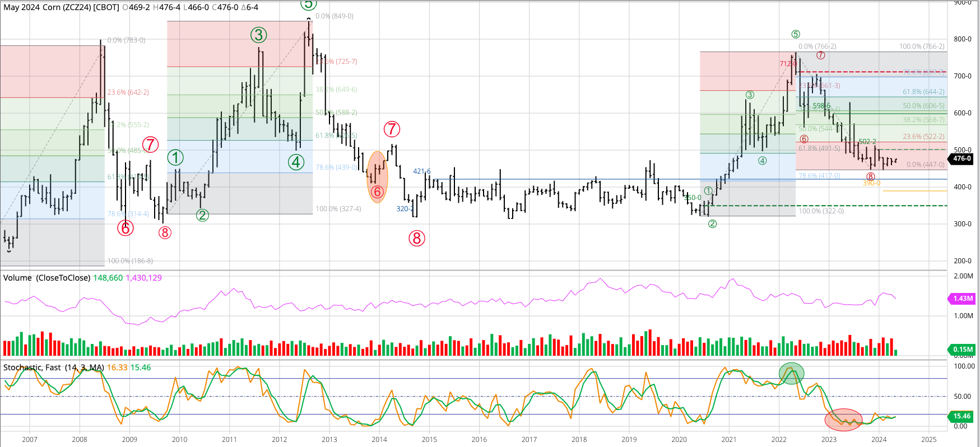Image resolution: width=980 pixels, height=447 pixels.
Task: Click the 800-0 price axis label
Action: [x=963, y=39]
